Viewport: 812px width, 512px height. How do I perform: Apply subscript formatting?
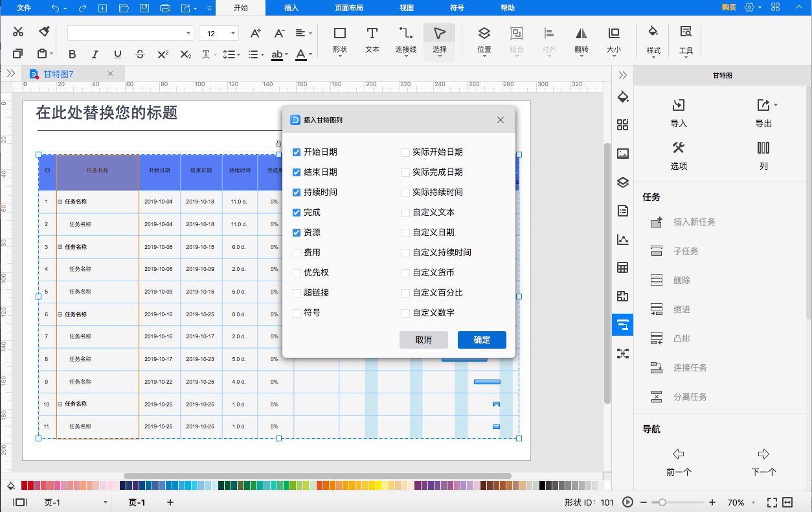click(x=186, y=54)
